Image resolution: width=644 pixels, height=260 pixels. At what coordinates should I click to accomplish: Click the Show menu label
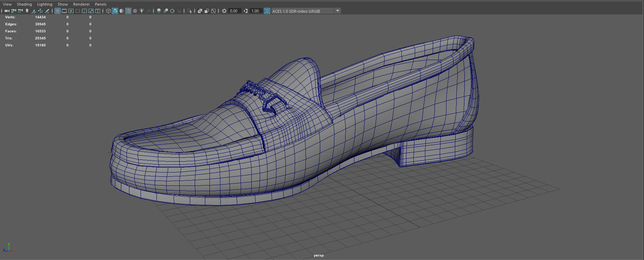click(63, 4)
